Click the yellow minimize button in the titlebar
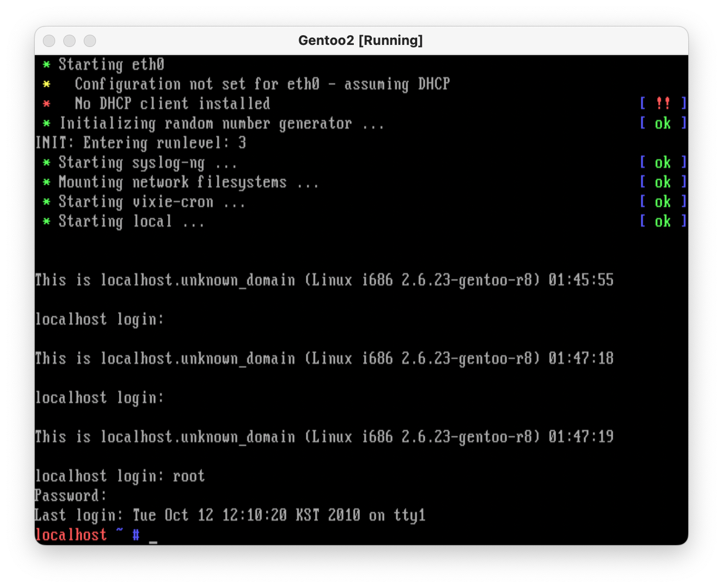723x588 pixels. [x=69, y=40]
